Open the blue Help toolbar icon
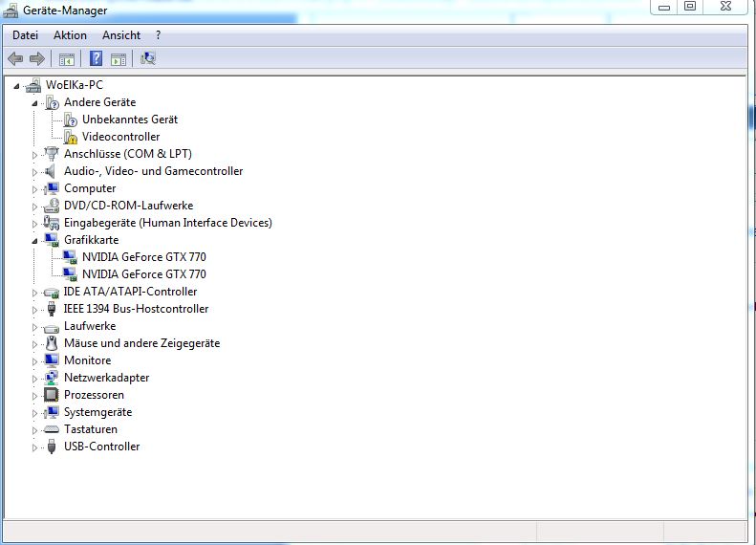This screenshot has height=545, width=756. click(x=96, y=59)
